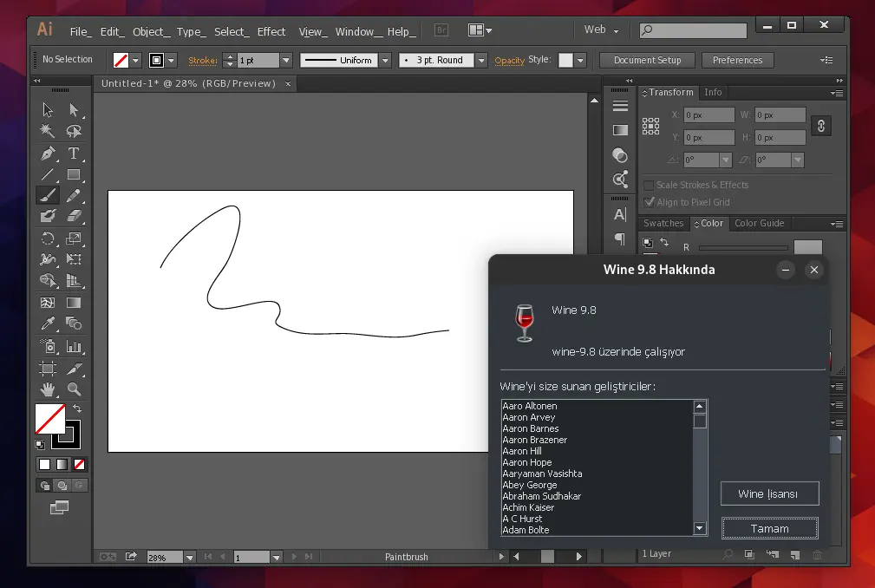
Task: Select the Column Graph tool
Action: (x=74, y=346)
